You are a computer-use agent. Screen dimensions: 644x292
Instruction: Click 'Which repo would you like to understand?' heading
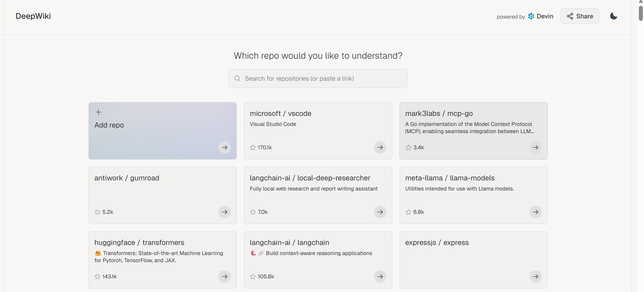318,56
